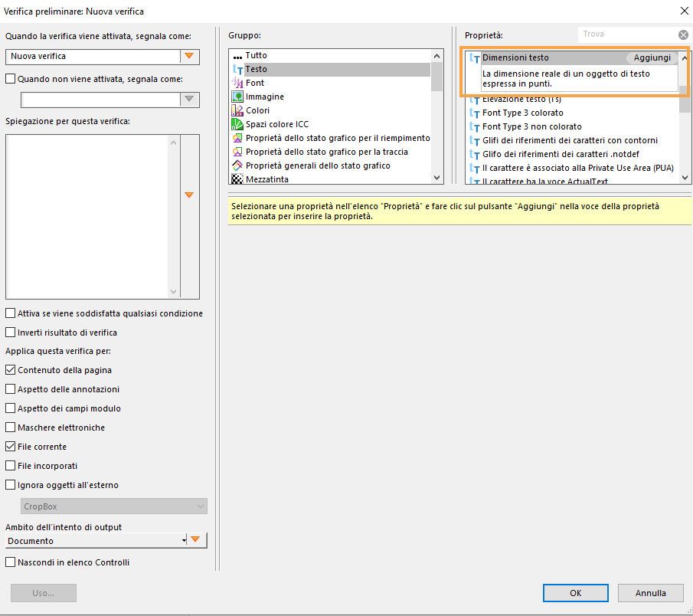Viewport: 693px width, 616px height.
Task: Click the Private Use Area property icon
Action: click(x=474, y=168)
